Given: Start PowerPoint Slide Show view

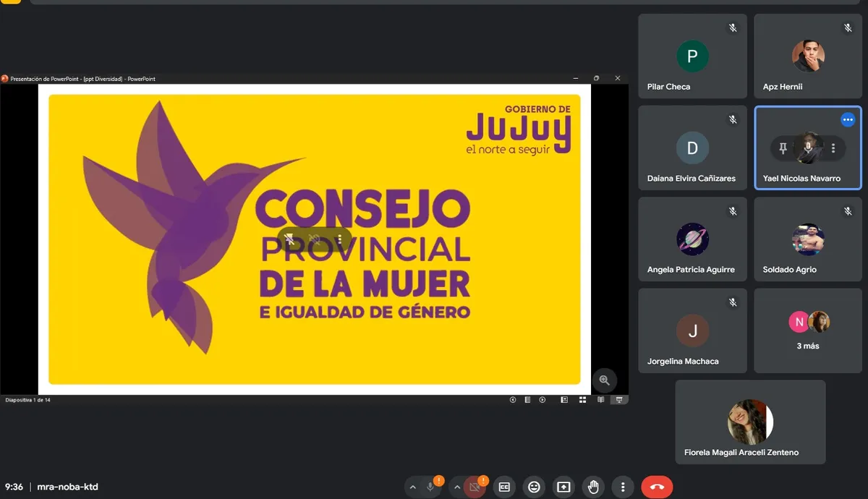Looking at the screenshot, I should (x=619, y=399).
